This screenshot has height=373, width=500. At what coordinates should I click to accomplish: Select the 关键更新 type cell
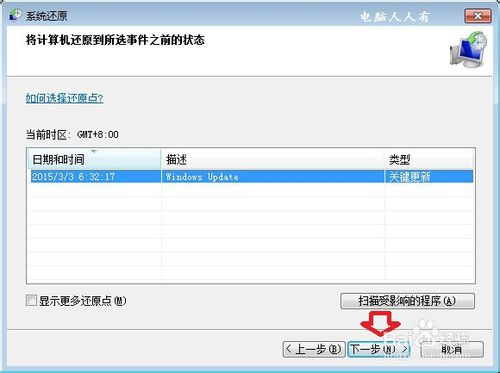(x=429, y=176)
